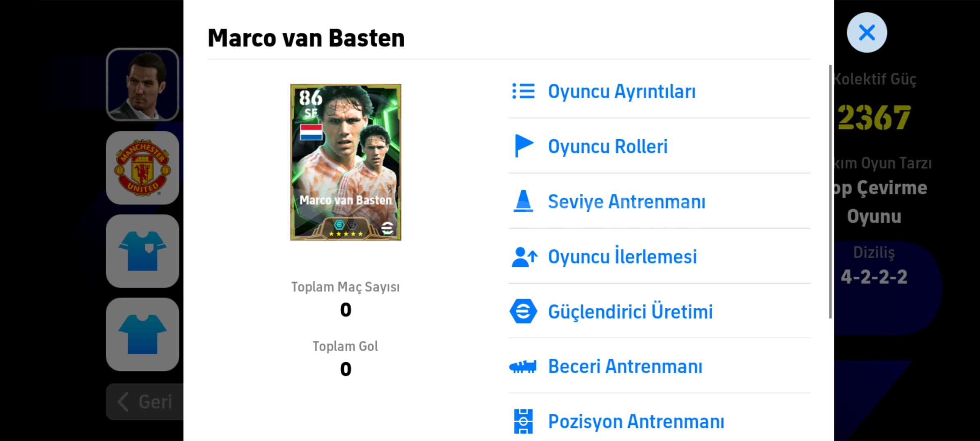Click the manager portrait thumbnail

[x=142, y=85]
